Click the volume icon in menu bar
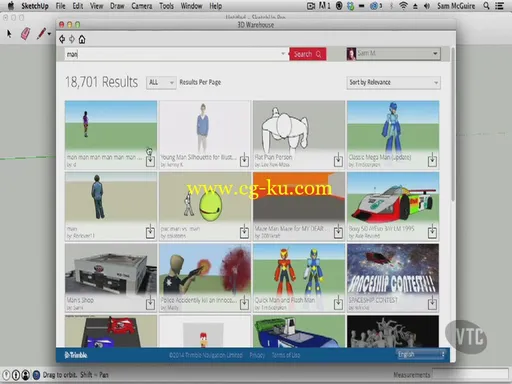Image resolution: width=512 pixels, height=384 pixels. 427,6
